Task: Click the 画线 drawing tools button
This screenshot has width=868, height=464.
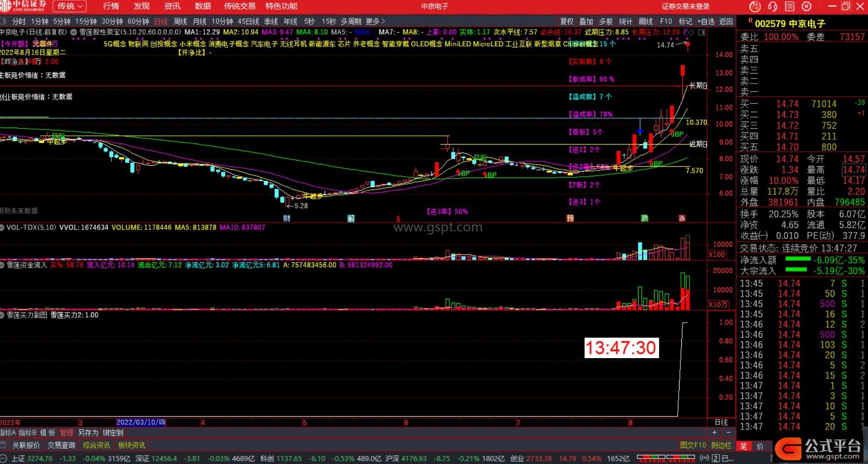Action: tap(645, 21)
